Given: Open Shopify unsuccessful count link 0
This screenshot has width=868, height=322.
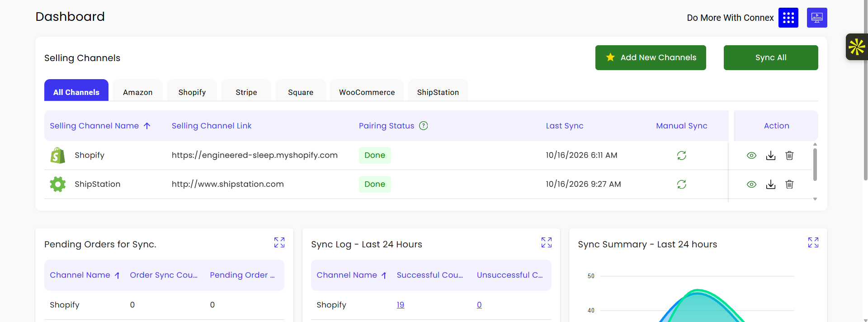Looking at the screenshot, I should pos(479,305).
